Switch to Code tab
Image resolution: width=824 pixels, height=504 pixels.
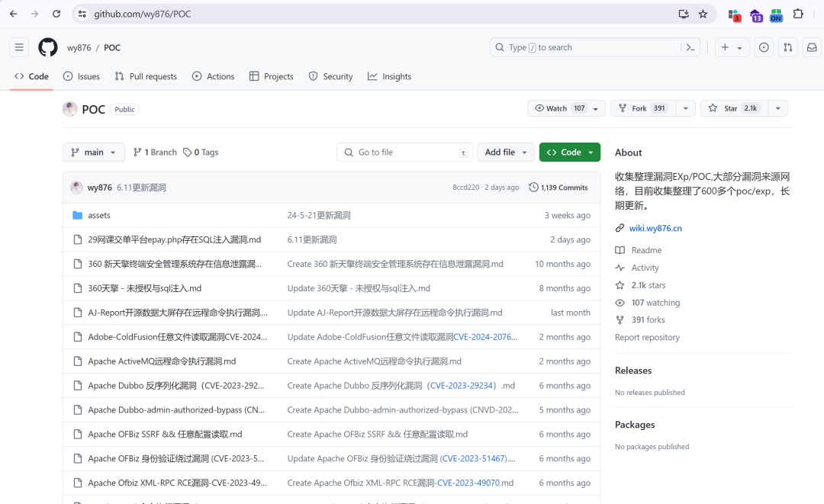click(x=31, y=76)
